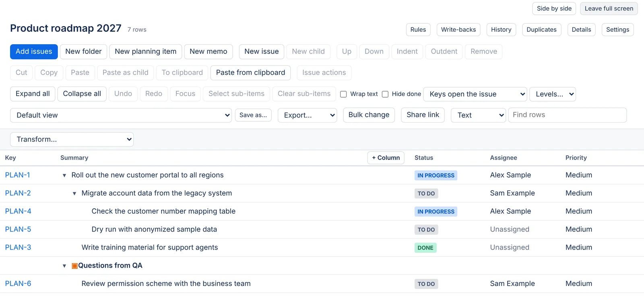This screenshot has width=644, height=299.
Task: Focus the Find rows search field
Action: [x=568, y=115]
